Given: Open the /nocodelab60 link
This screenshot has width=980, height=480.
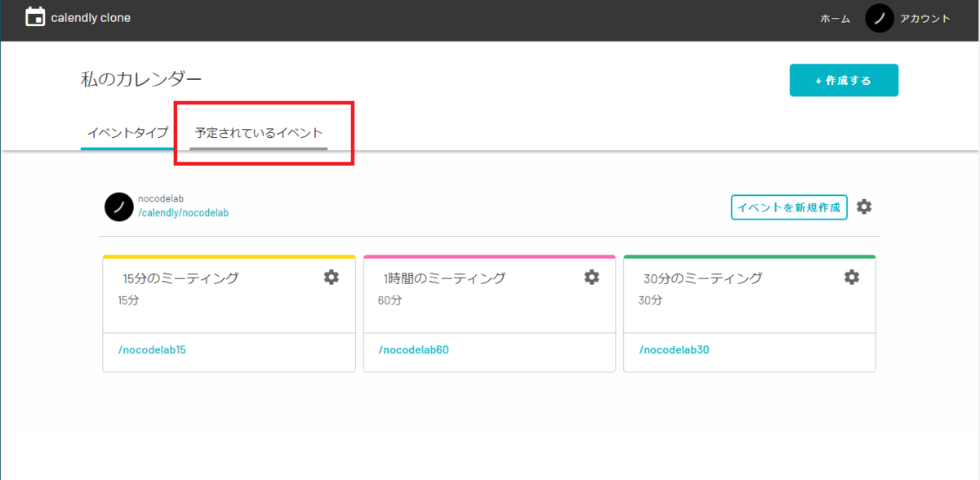Looking at the screenshot, I should tap(414, 350).
